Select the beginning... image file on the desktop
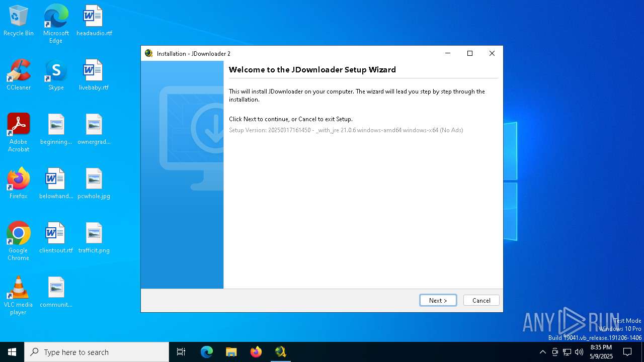This screenshot has height=362, width=644. tap(56, 130)
